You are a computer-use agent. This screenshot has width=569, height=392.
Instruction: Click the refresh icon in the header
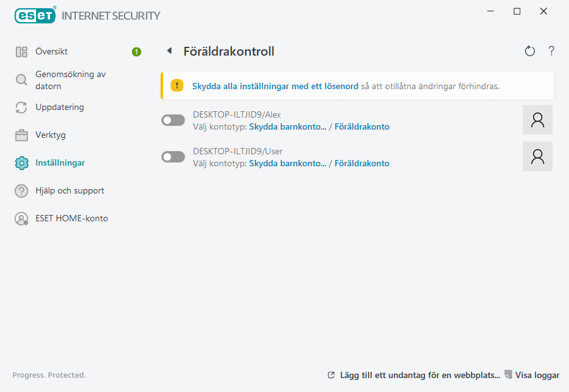pyautogui.click(x=530, y=51)
